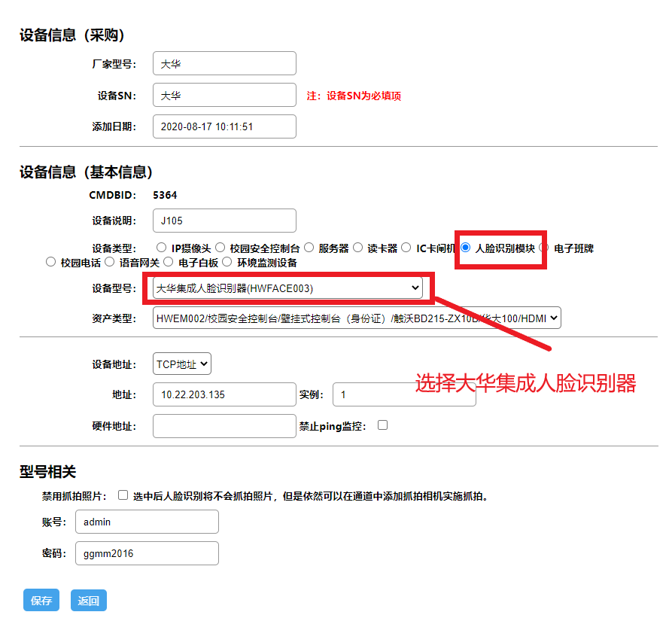The height and width of the screenshot is (618, 672).
Task: Select the 人脸识别模块 radio button
Action: pyautogui.click(x=466, y=248)
